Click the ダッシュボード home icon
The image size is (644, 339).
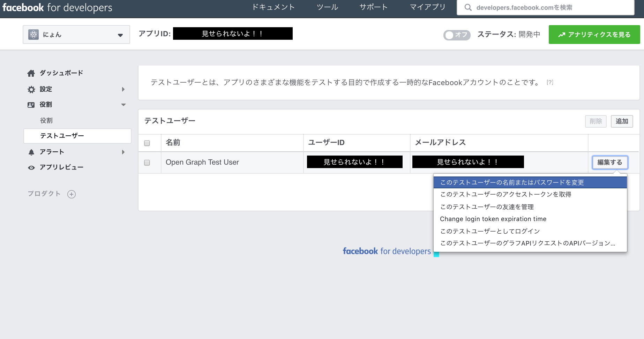click(x=31, y=73)
